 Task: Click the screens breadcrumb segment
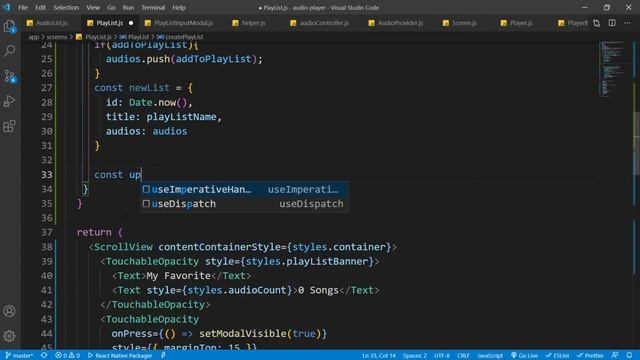pos(57,37)
